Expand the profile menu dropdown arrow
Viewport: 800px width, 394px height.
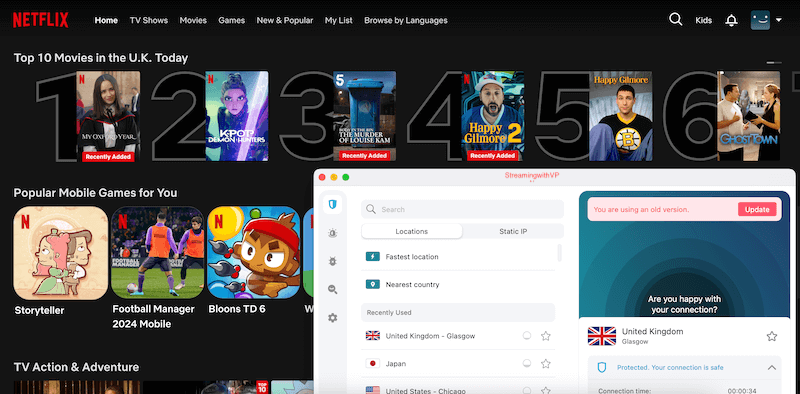779,20
